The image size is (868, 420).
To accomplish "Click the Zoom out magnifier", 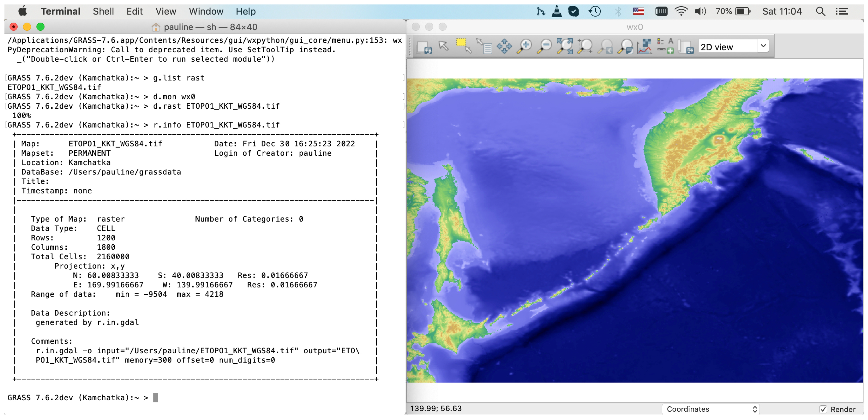I will [544, 46].
